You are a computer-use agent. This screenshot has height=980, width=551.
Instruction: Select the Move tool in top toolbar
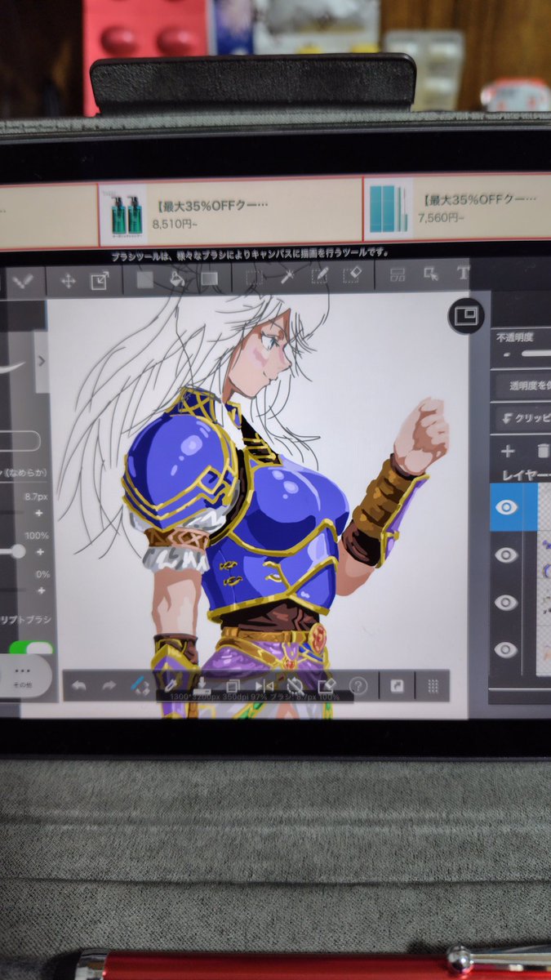point(69,281)
